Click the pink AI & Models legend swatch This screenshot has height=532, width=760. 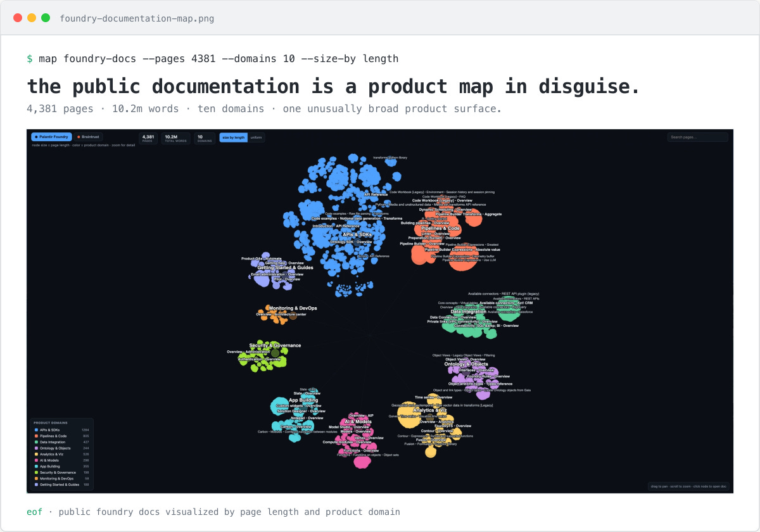coord(36,460)
